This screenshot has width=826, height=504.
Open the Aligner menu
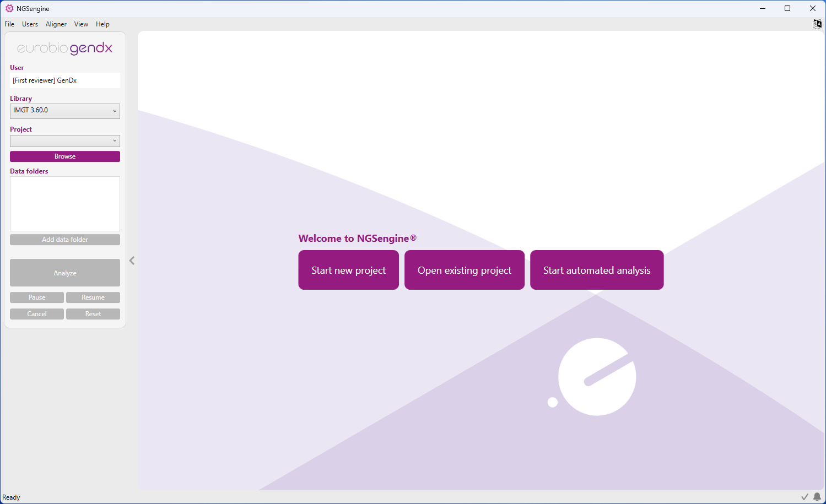click(x=56, y=24)
